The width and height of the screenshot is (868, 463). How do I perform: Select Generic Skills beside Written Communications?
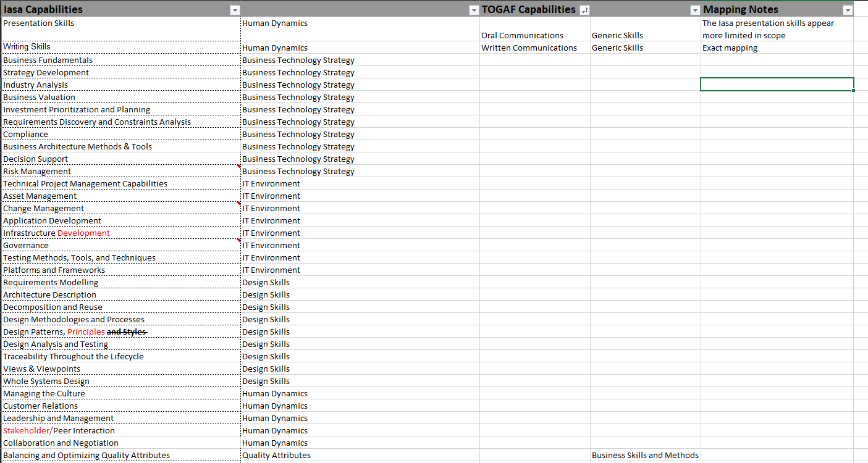pos(646,48)
